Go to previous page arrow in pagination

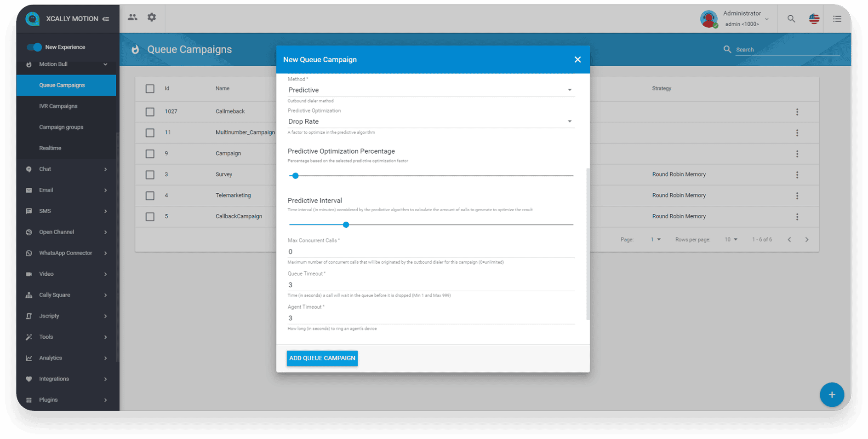(x=789, y=240)
